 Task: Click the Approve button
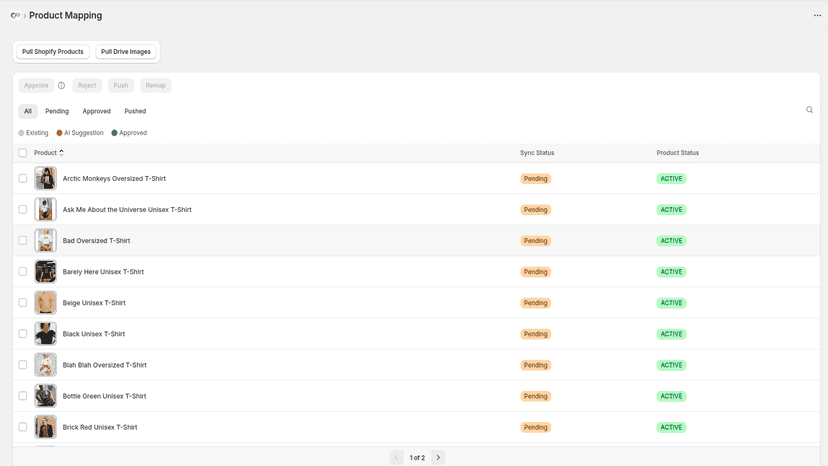pos(36,86)
